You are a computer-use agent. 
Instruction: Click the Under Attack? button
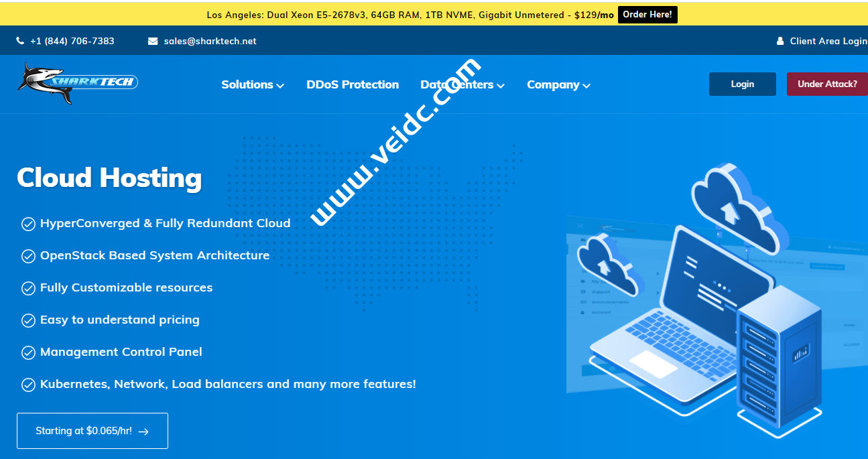pyautogui.click(x=827, y=84)
